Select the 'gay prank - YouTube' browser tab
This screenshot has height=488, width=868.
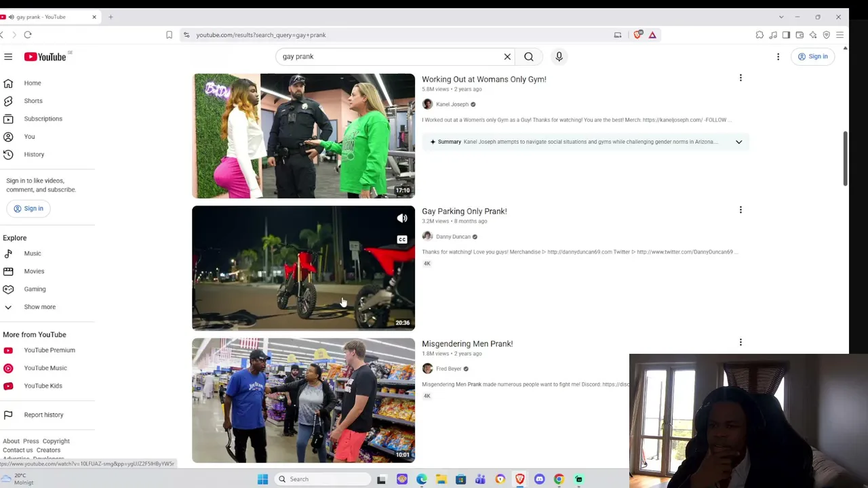(51, 17)
